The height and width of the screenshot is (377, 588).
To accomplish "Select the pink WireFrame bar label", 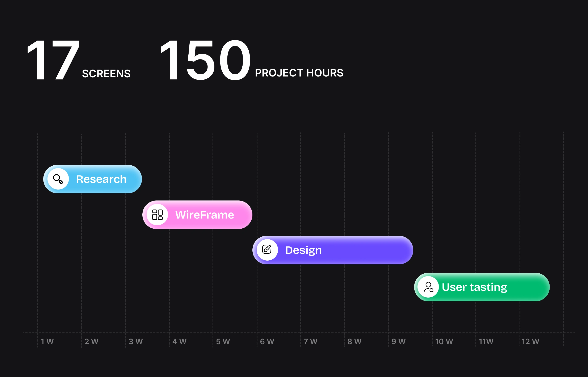I will [x=205, y=215].
